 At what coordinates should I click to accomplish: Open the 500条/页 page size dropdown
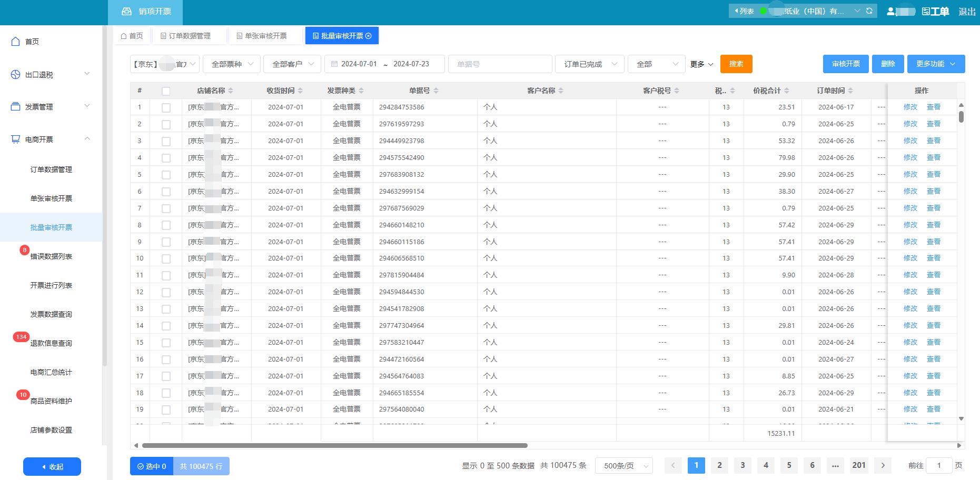point(624,466)
